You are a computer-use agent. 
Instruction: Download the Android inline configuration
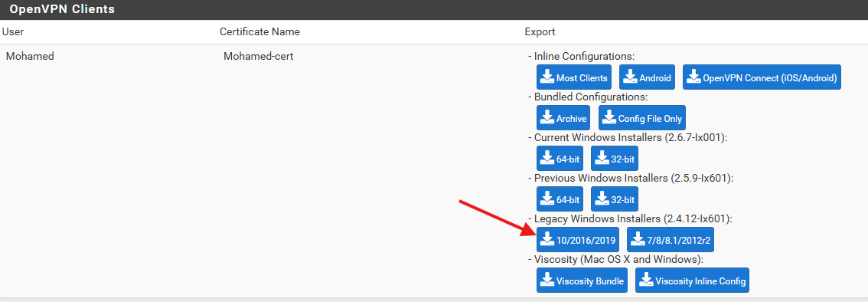tap(647, 77)
